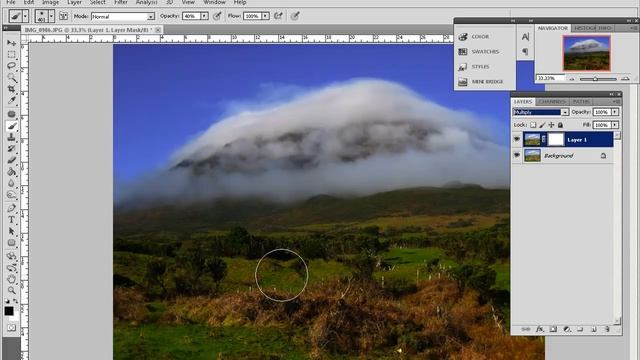Open the Filter menu
The width and height of the screenshot is (640, 360).
[121, 2]
